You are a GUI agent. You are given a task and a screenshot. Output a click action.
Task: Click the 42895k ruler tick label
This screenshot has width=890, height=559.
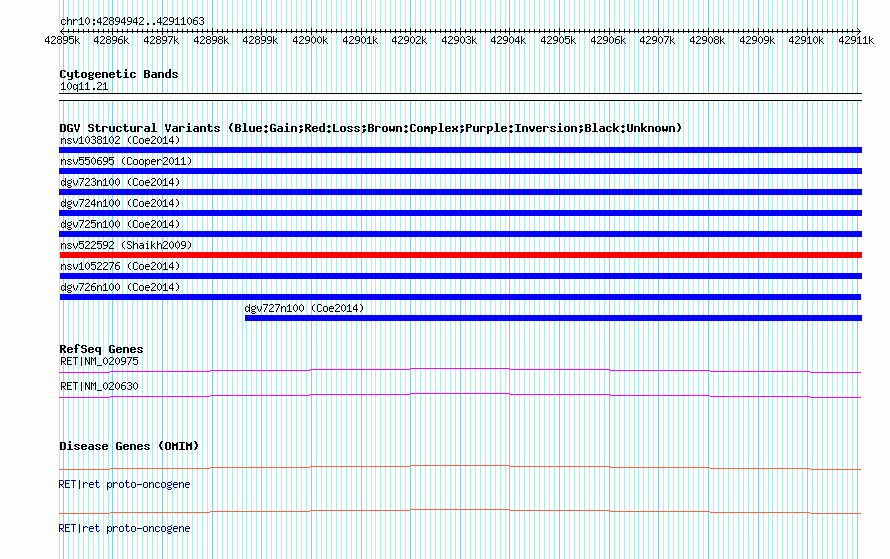pyautogui.click(x=62, y=41)
